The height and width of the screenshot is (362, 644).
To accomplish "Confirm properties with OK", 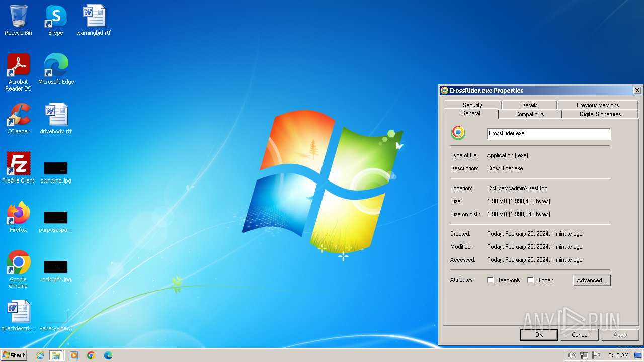I will 539,335.
